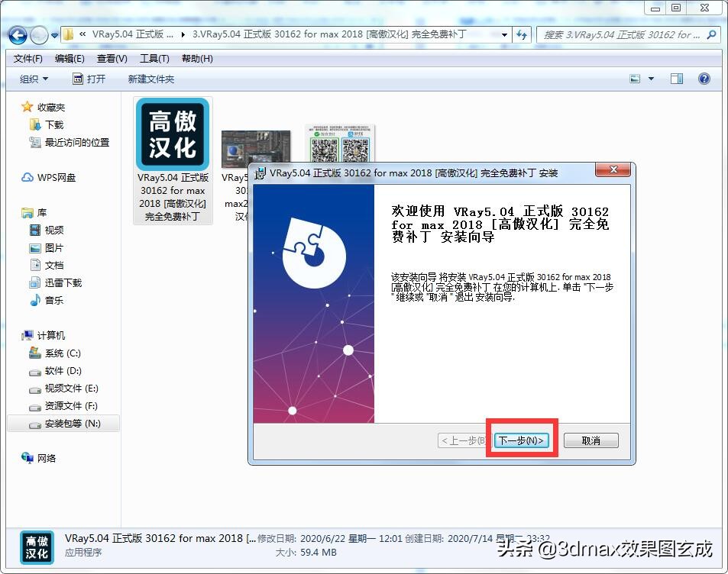Click the search magnifier icon
Image resolution: width=728 pixels, height=574 pixels.
711,35
